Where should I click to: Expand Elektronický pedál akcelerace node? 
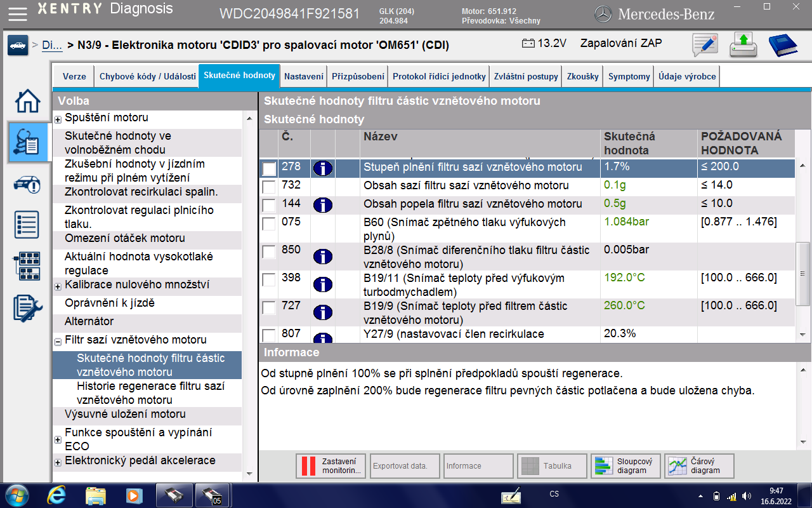[58, 462]
